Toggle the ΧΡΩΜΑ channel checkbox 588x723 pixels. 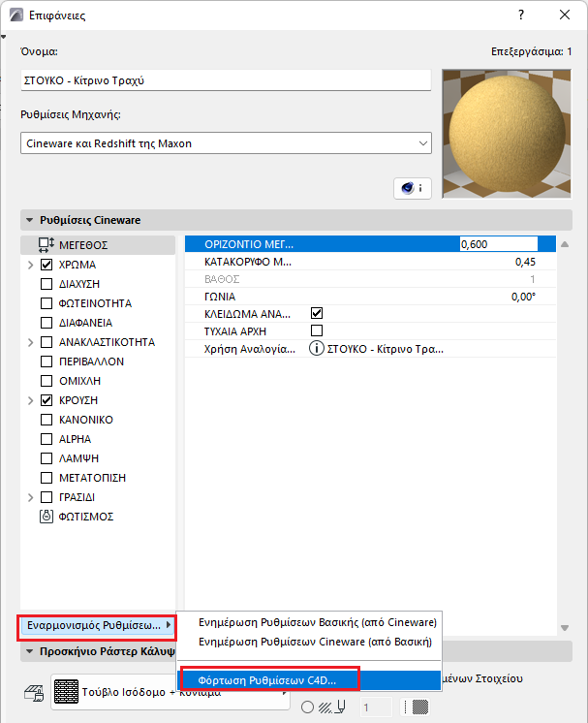[46, 265]
